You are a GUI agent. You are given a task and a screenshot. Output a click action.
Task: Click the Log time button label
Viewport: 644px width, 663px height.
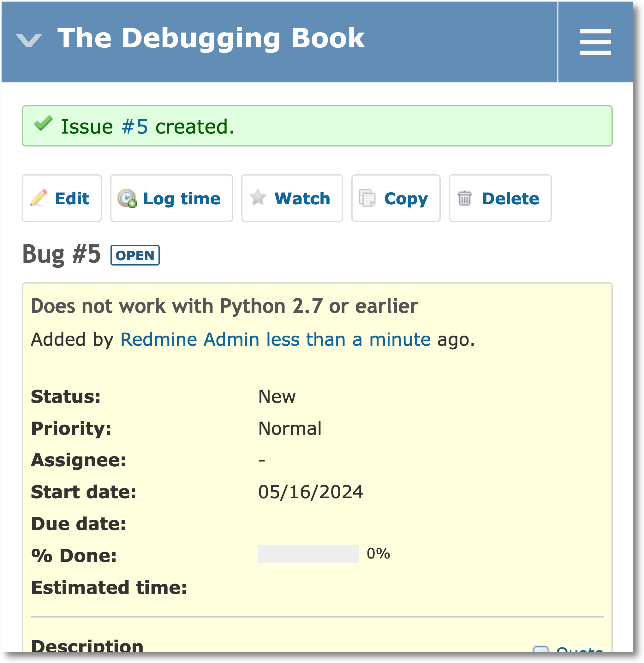182,198
